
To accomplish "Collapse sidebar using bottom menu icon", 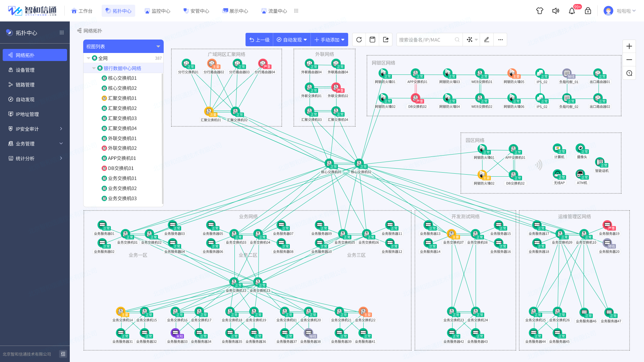I will (63, 354).
